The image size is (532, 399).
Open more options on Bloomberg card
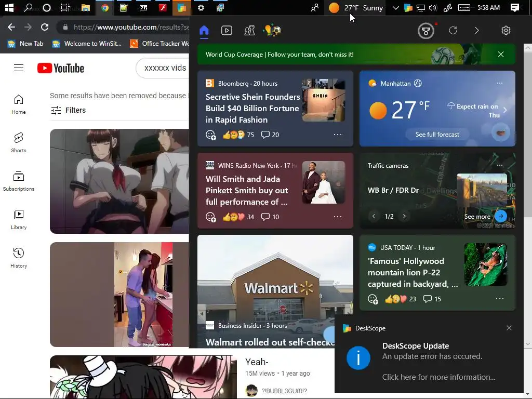coord(338,135)
